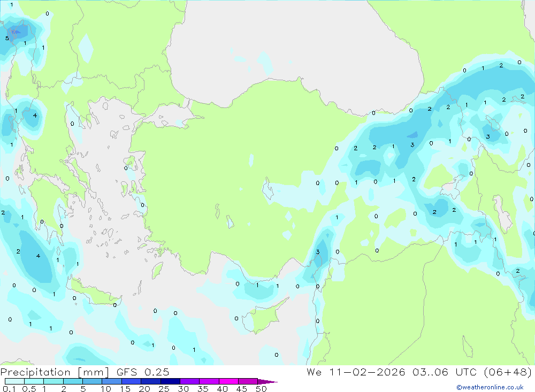
Task: Click the 10–15 mm legend color box
Action: [x=112, y=381]
